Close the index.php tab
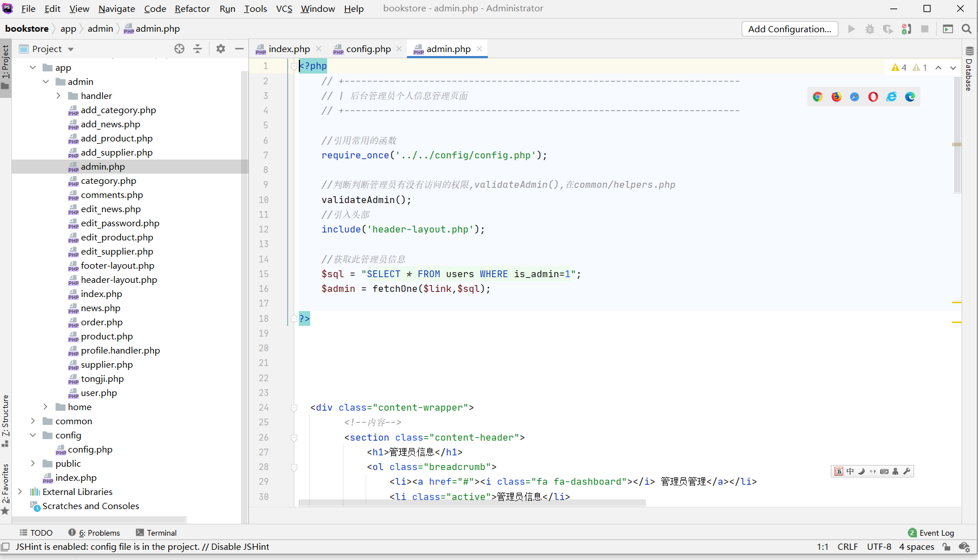The image size is (978, 560). [x=319, y=49]
